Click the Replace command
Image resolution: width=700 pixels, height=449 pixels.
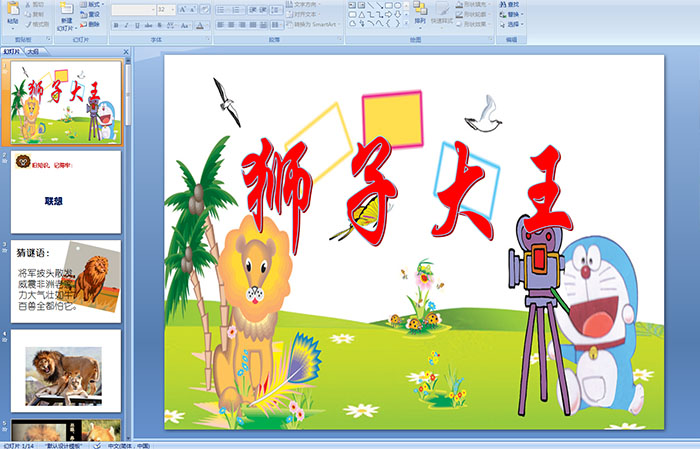pyautogui.click(x=511, y=14)
